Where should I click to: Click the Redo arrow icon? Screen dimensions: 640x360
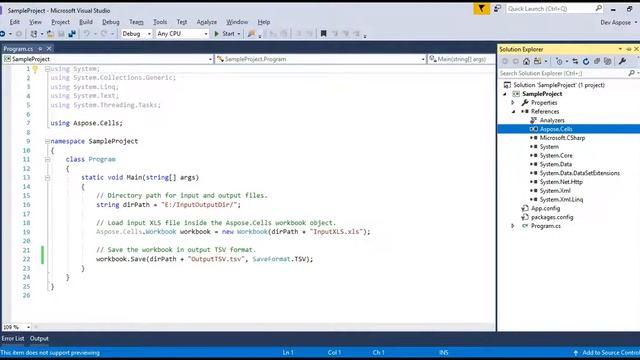(104, 34)
